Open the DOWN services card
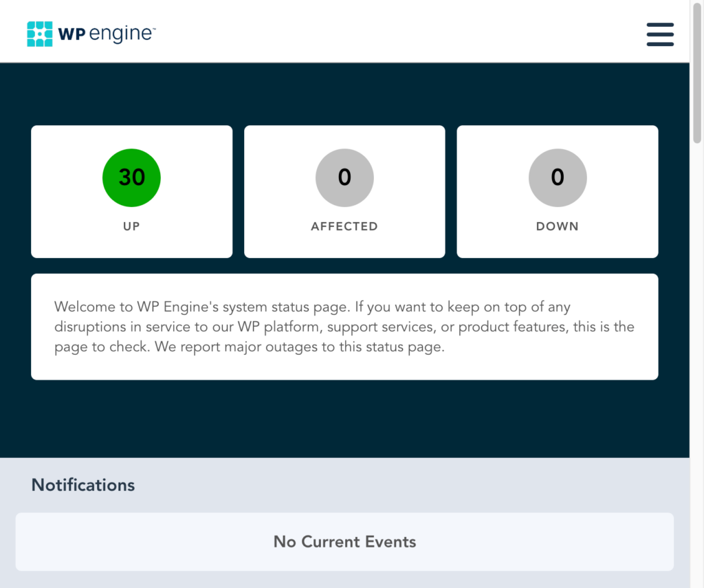 pyautogui.click(x=557, y=191)
